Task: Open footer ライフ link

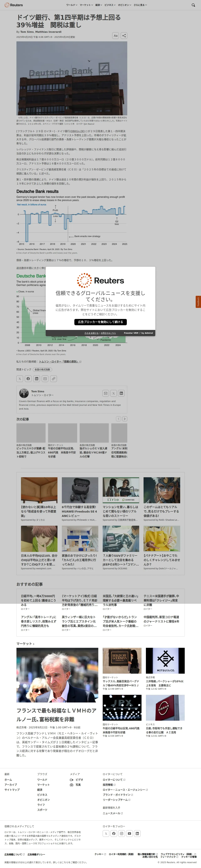Action: 41,805
